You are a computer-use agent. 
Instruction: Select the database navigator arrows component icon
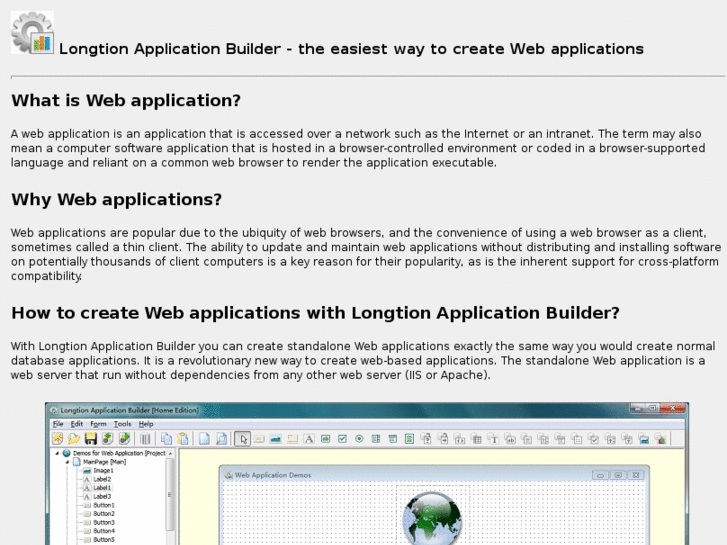click(x=459, y=439)
